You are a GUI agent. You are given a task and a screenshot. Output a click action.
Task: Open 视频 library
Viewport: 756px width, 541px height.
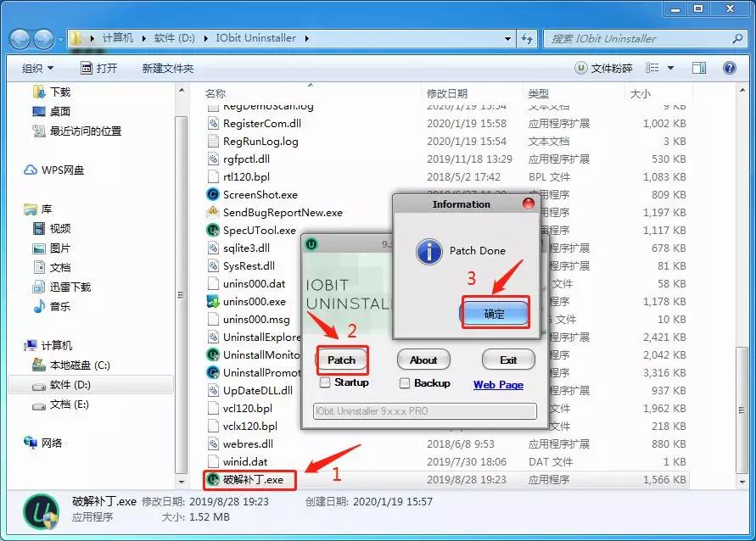(52, 228)
